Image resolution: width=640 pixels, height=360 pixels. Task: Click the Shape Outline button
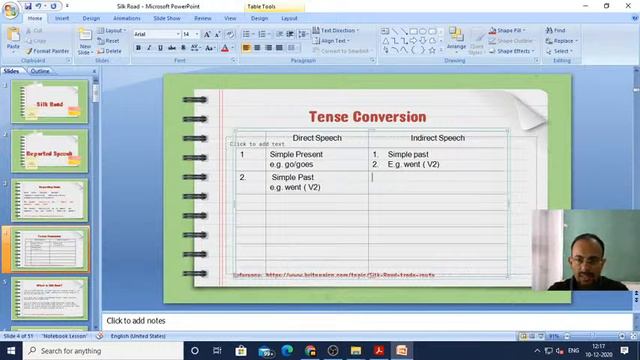511,41
